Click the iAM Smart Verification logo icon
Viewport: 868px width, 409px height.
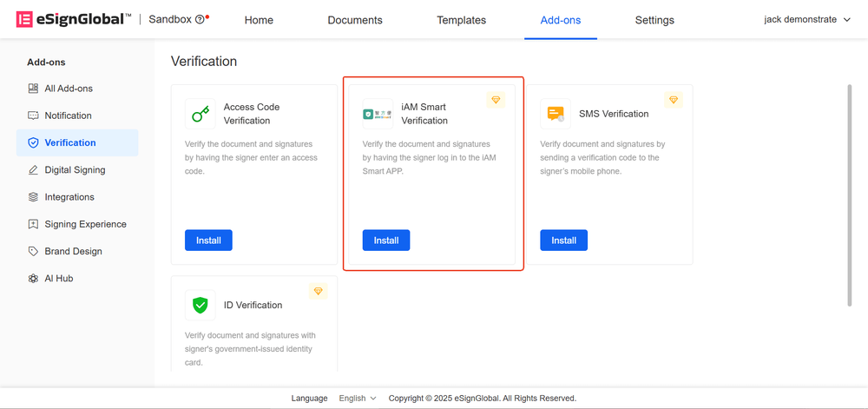(x=378, y=114)
